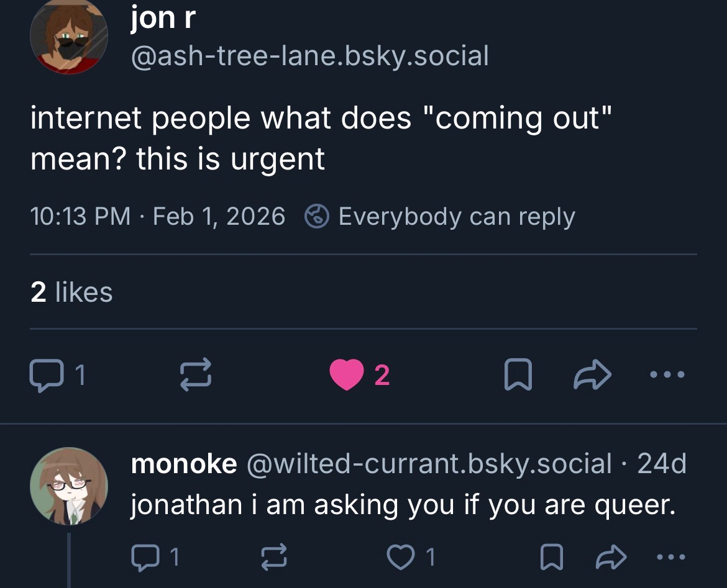
Task: Open the @ash-tree-lane.bsky.social handle
Action: click(309, 56)
